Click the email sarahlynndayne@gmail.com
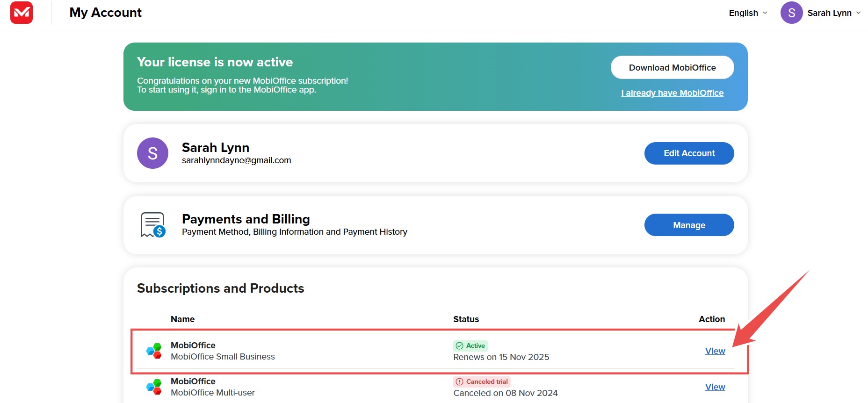Viewport: 868px width, 403px height. click(x=236, y=160)
